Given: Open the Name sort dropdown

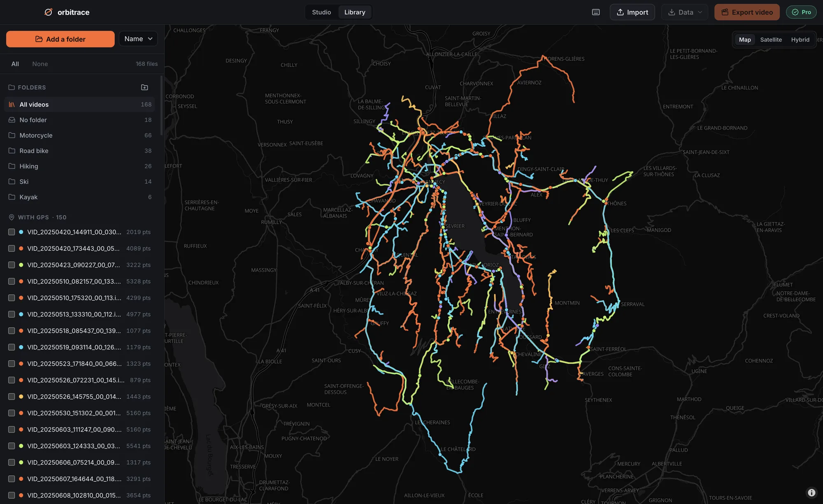Looking at the screenshot, I should click(138, 39).
